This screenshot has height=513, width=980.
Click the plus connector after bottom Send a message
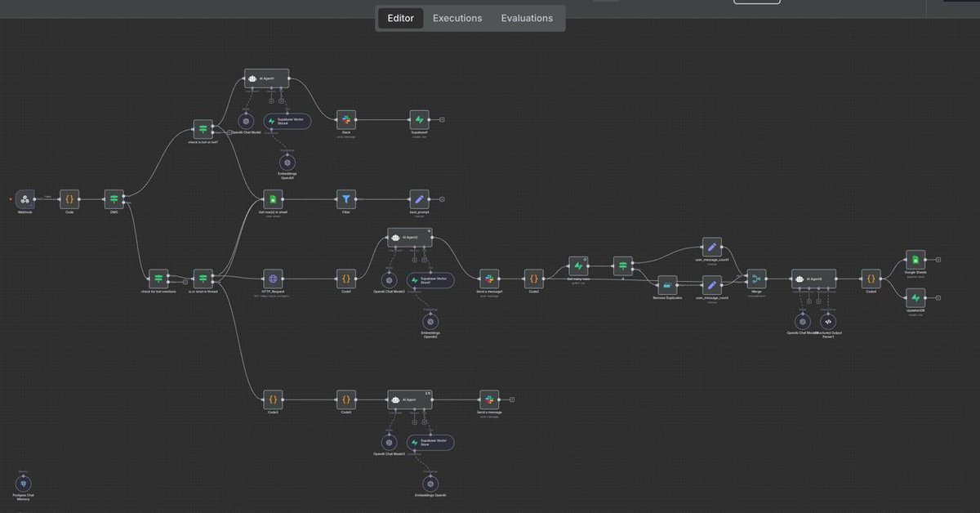click(511, 399)
